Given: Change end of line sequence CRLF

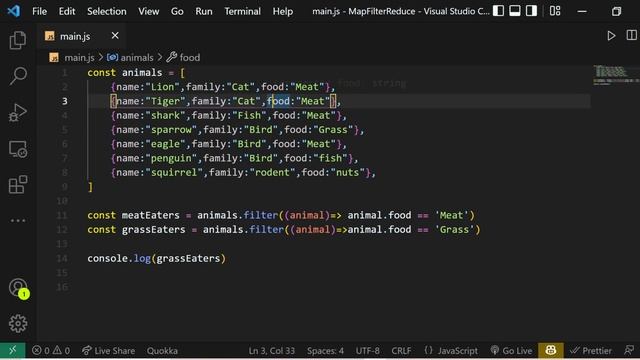Looking at the screenshot, I should pos(401,351).
